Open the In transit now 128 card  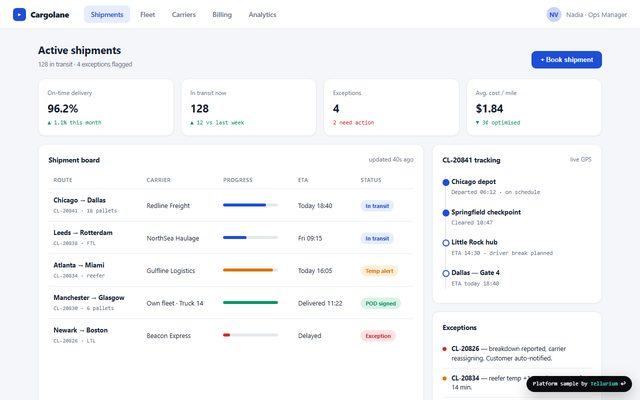click(249, 107)
